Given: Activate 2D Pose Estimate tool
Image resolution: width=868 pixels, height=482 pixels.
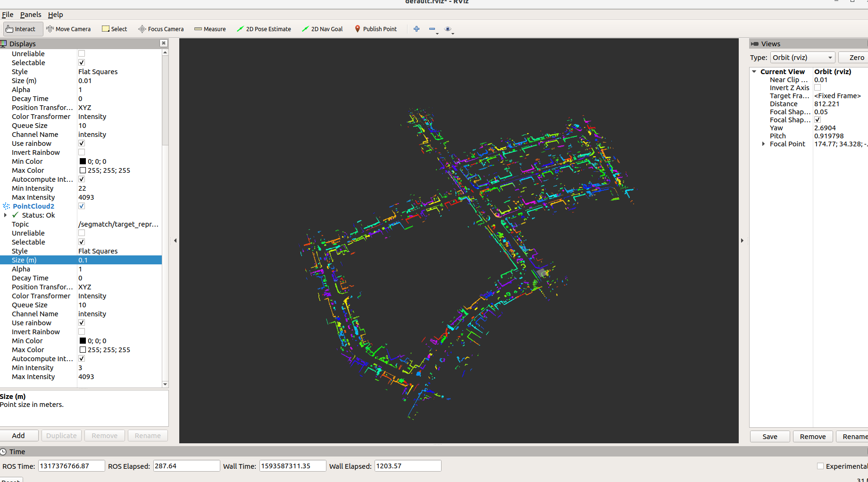Looking at the screenshot, I should click(264, 29).
